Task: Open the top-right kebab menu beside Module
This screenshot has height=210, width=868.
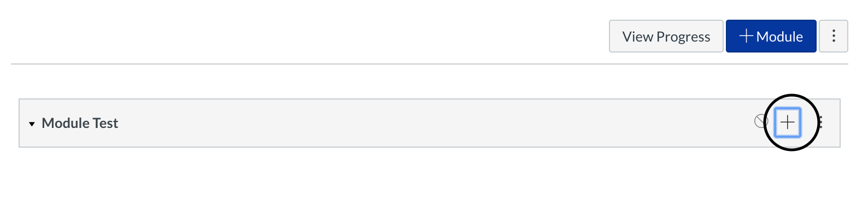Action: (834, 36)
